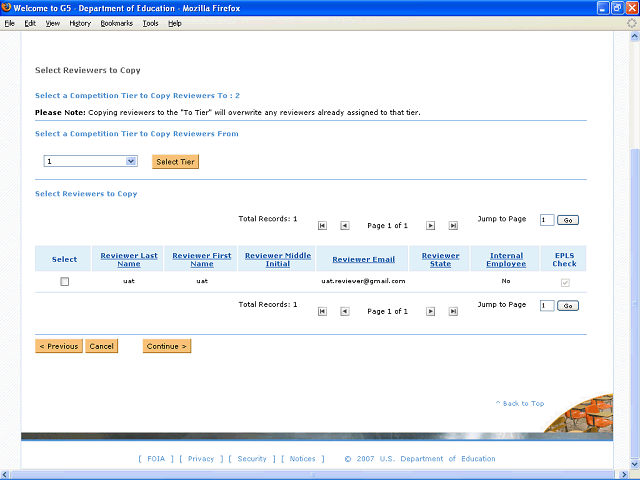The height and width of the screenshot is (480, 640).
Task: Open the Notices footer link
Action: 302,459
